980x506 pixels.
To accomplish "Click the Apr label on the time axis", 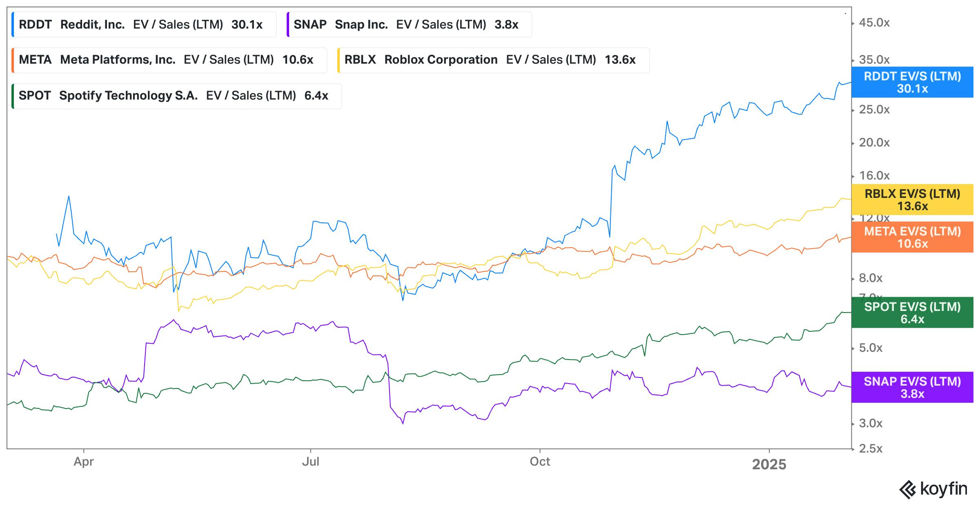I will pyautogui.click(x=84, y=462).
